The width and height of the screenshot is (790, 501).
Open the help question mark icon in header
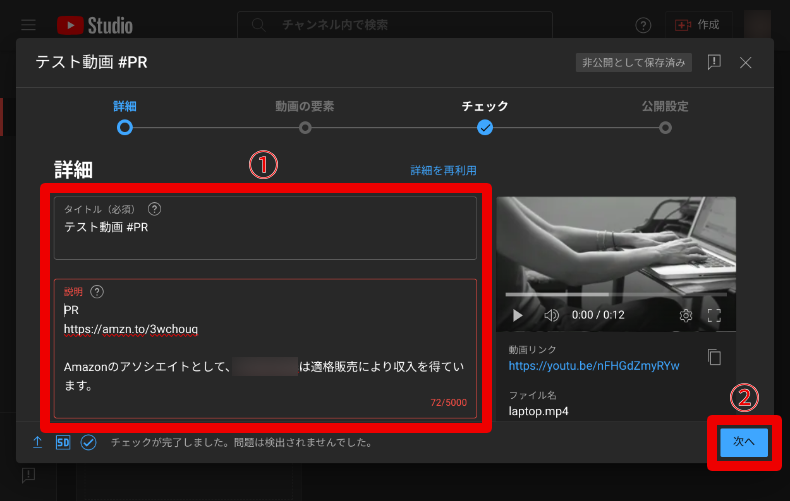click(x=643, y=25)
